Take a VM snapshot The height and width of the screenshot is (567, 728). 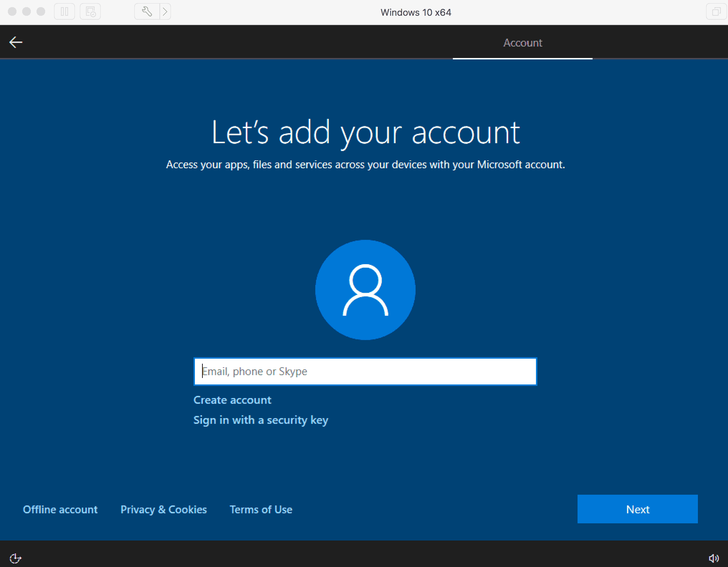click(x=90, y=12)
